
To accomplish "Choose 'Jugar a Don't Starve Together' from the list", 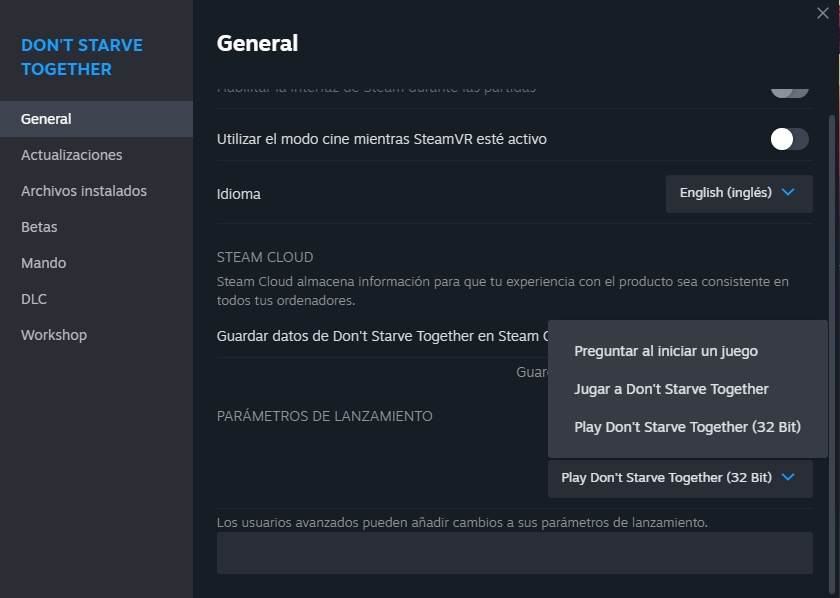I will pos(671,389).
